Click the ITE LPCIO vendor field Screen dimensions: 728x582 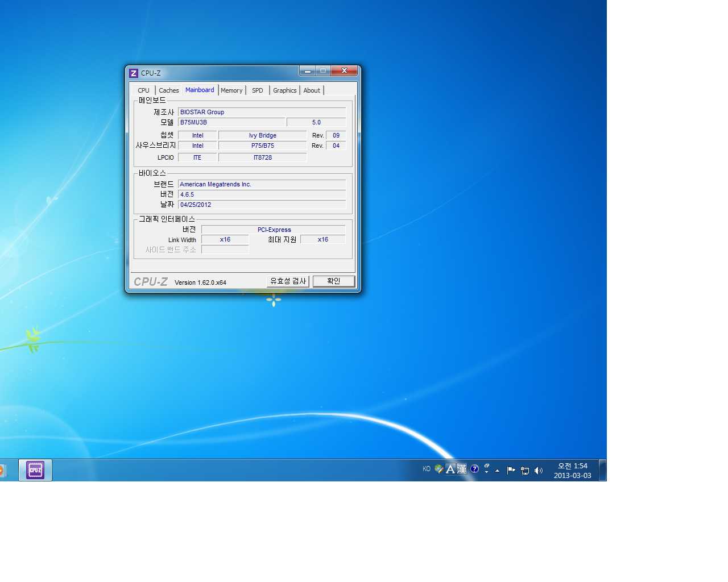(x=197, y=157)
